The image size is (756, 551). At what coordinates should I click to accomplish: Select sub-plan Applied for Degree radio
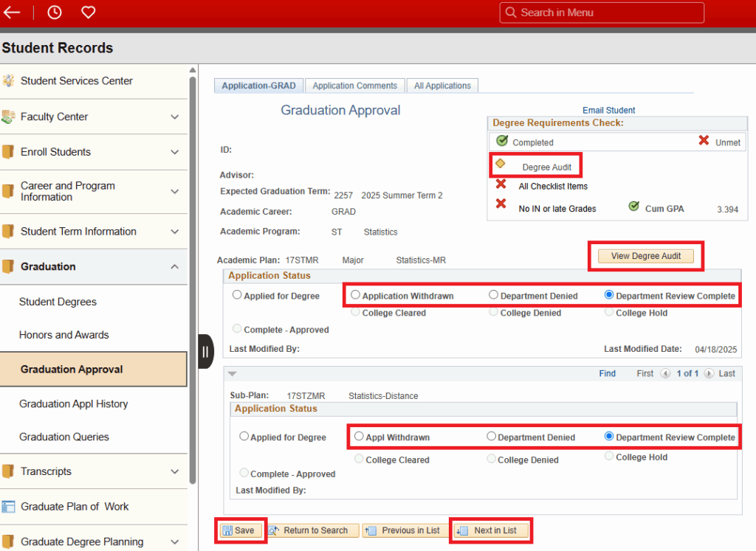[x=244, y=436]
